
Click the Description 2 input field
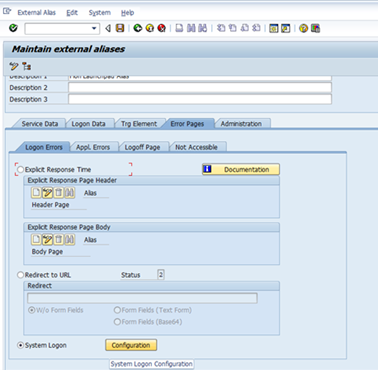click(x=200, y=88)
